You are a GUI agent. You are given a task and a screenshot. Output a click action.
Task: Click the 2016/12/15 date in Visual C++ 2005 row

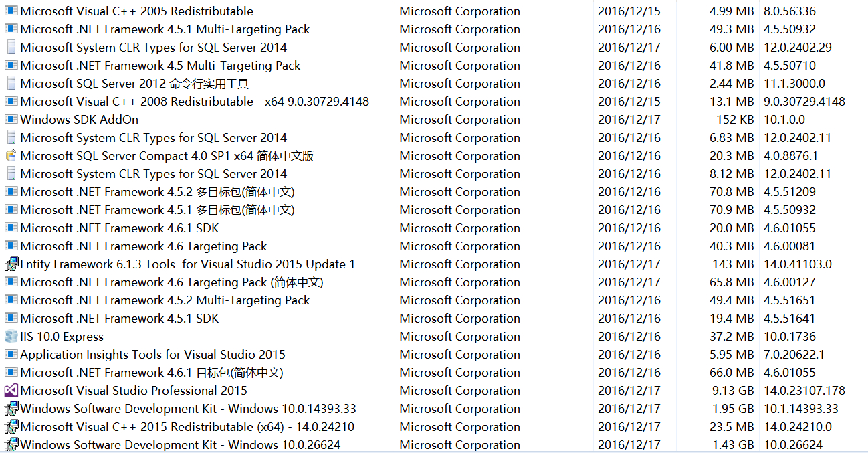pos(629,11)
